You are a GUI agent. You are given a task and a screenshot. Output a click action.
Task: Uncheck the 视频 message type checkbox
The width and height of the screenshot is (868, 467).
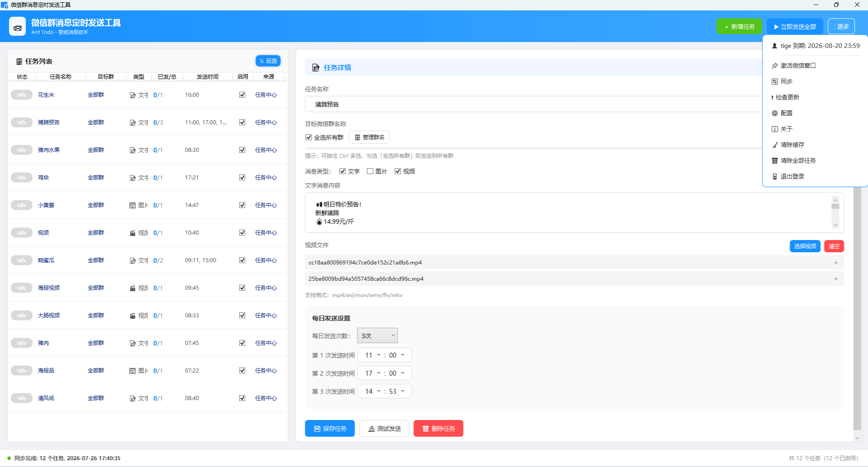click(398, 171)
